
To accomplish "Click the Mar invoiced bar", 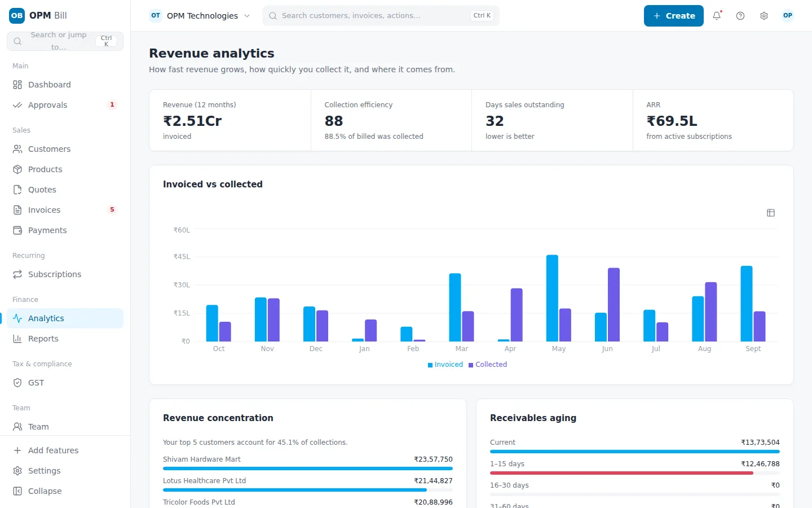I will tap(455, 308).
